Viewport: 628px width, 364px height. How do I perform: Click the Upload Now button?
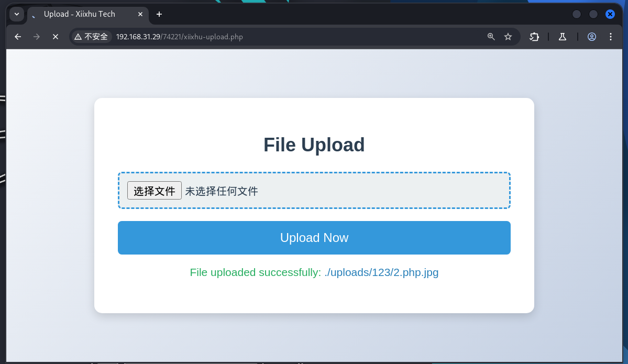[x=314, y=238]
